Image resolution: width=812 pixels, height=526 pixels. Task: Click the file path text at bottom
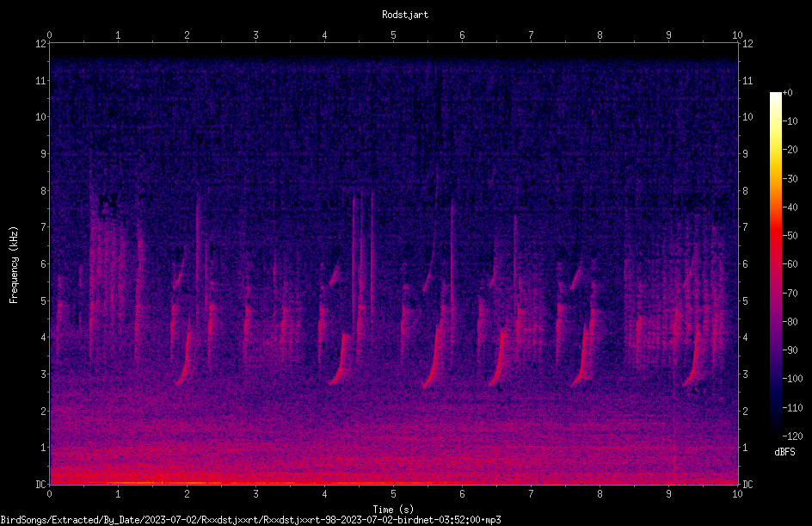point(250,520)
